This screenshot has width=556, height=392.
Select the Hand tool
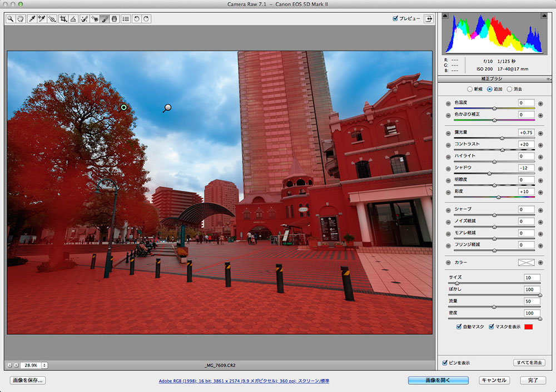[x=20, y=19]
